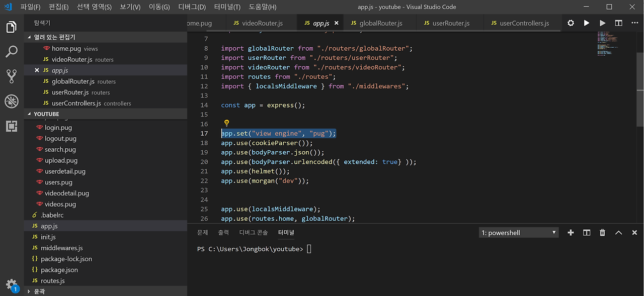Click the second run play icon

pyautogui.click(x=603, y=23)
